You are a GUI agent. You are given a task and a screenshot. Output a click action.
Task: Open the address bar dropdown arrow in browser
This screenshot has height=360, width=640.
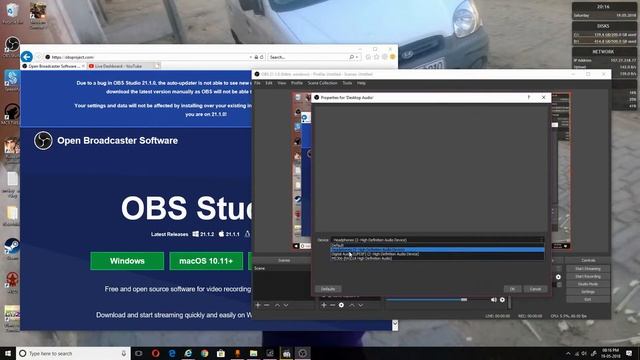(x=251, y=57)
